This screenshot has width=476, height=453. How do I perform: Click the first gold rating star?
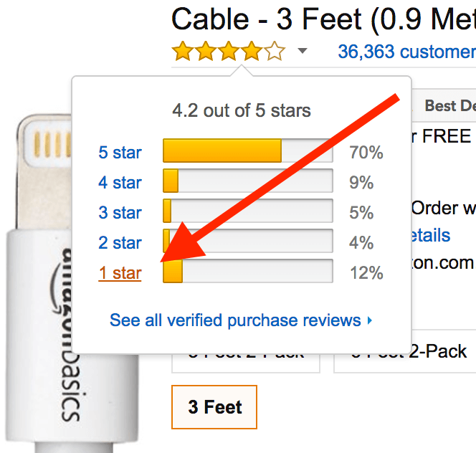coord(183,51)
